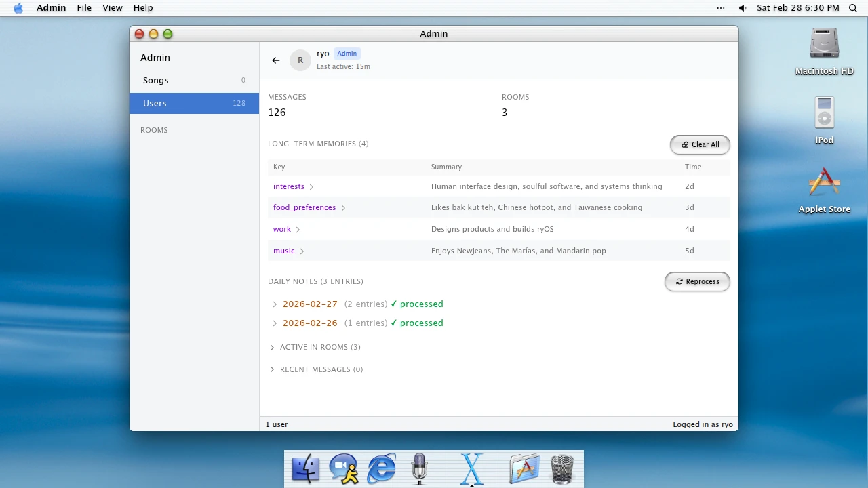Click the volume icon in the menu bar

(x=743, y=8)
